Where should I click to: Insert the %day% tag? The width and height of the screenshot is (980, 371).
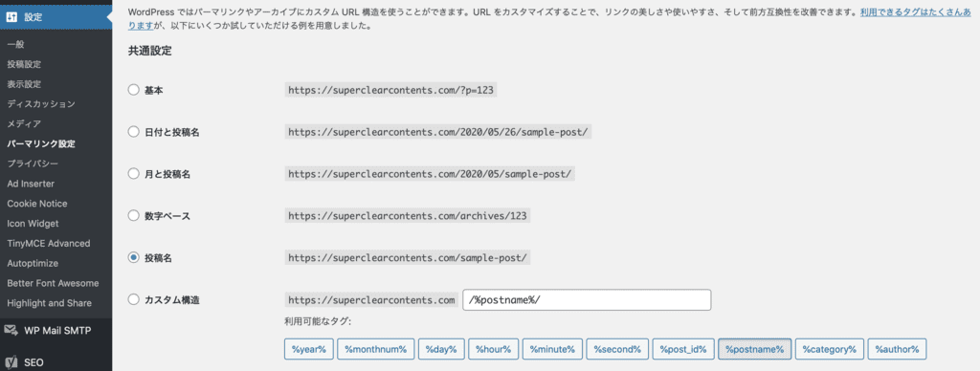tap(441, 349)
